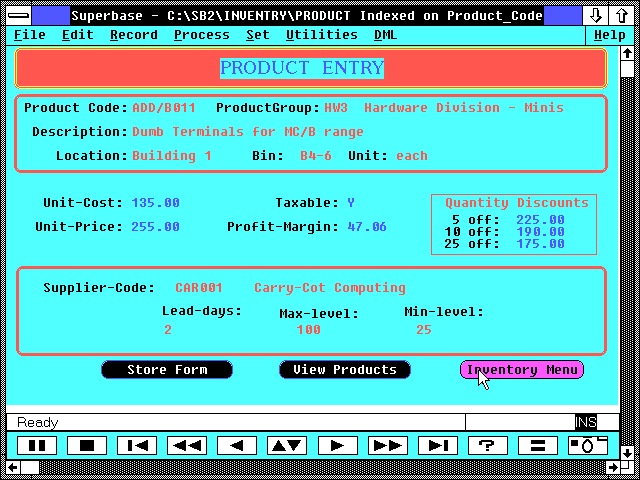Screen dimensions: 640x480
Task: Click the minimize down-arrow window button
Action: (596, 16)
